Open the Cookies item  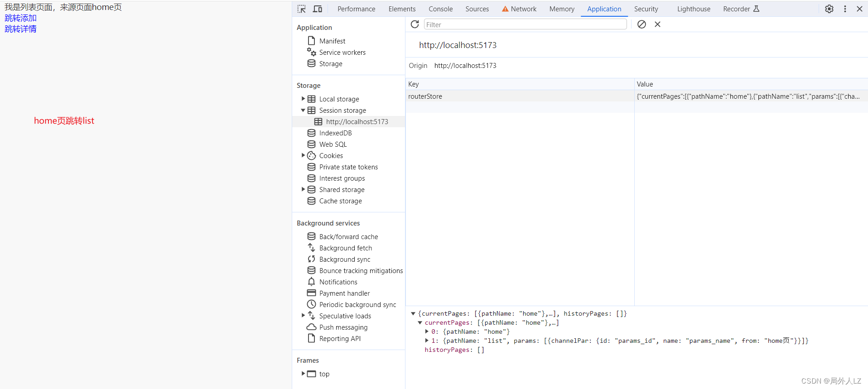[x=331, y=156]
